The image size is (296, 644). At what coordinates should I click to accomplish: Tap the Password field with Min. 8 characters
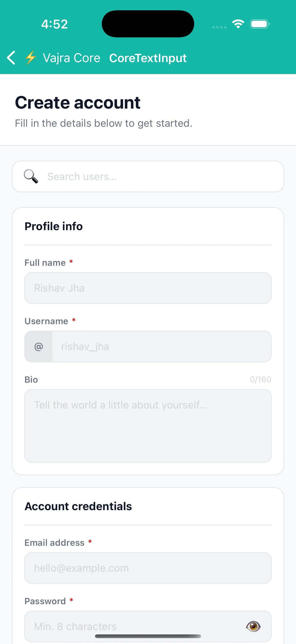[148, 626]
